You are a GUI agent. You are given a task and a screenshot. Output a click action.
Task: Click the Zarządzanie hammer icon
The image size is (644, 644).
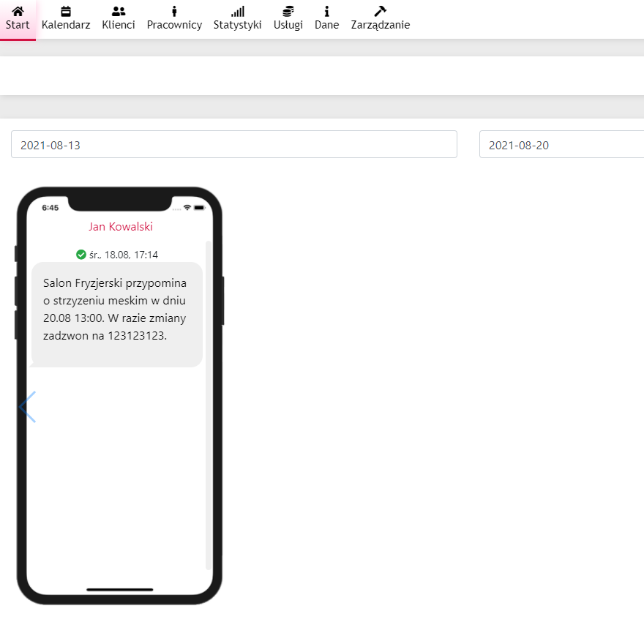[380, 11]
